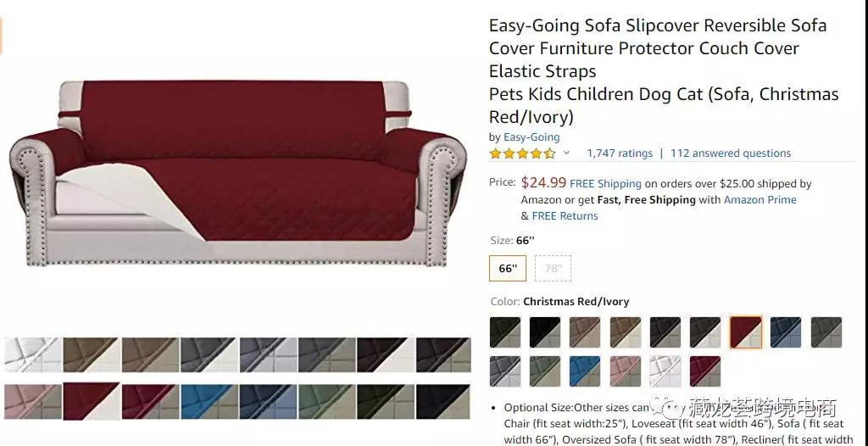
Task: Select the red and ivory fabric thumbnail
Action: (x=91, y=401)
